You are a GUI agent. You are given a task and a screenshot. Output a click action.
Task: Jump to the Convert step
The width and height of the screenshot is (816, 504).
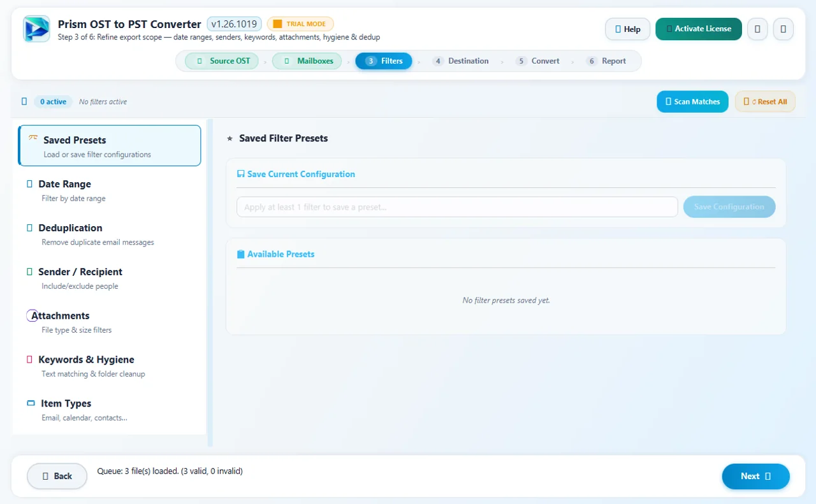coord(537,61)
